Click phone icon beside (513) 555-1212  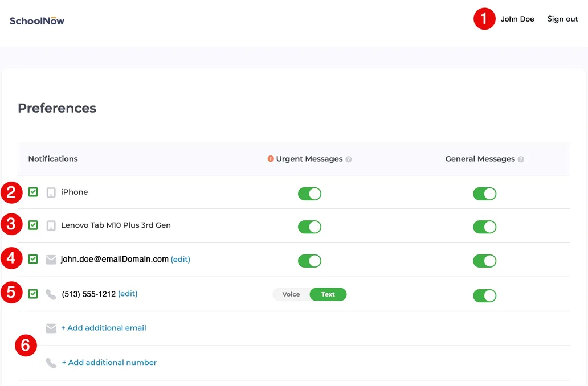[x=51, y=294]
